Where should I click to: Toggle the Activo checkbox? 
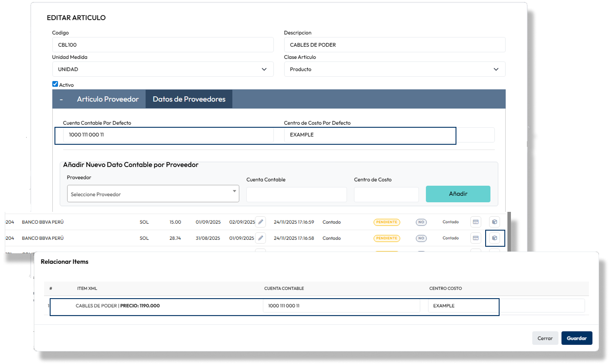55,84
